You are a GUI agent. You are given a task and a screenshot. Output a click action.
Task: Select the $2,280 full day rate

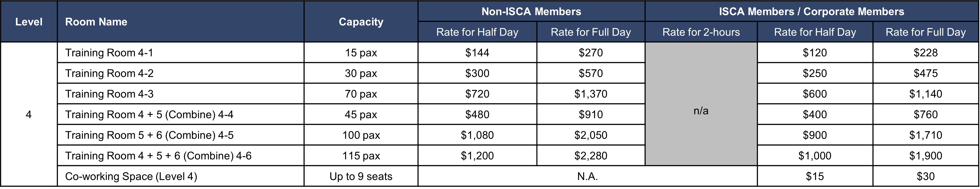pos(591,156)
